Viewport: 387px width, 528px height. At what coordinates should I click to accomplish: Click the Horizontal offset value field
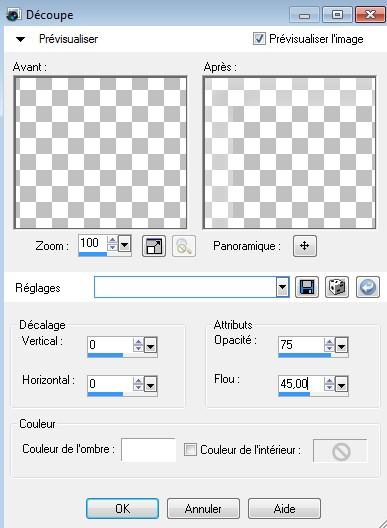[x=110, y=384]
